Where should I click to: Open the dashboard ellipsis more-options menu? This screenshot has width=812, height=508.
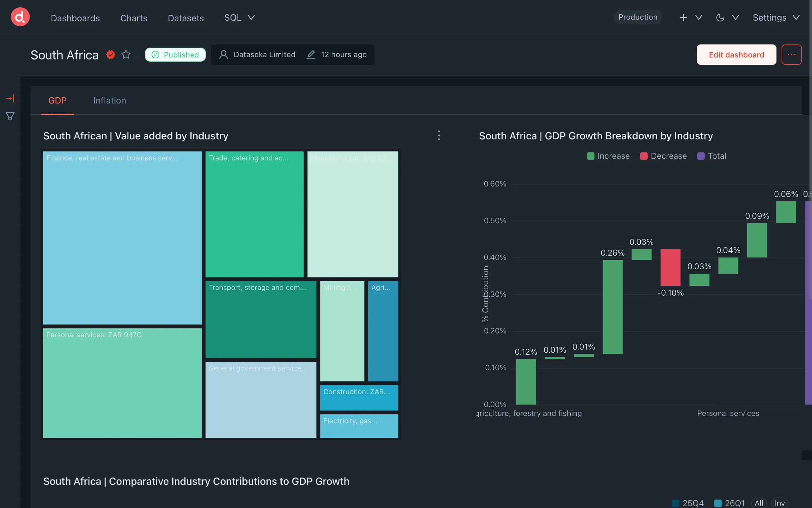[791, 54]
